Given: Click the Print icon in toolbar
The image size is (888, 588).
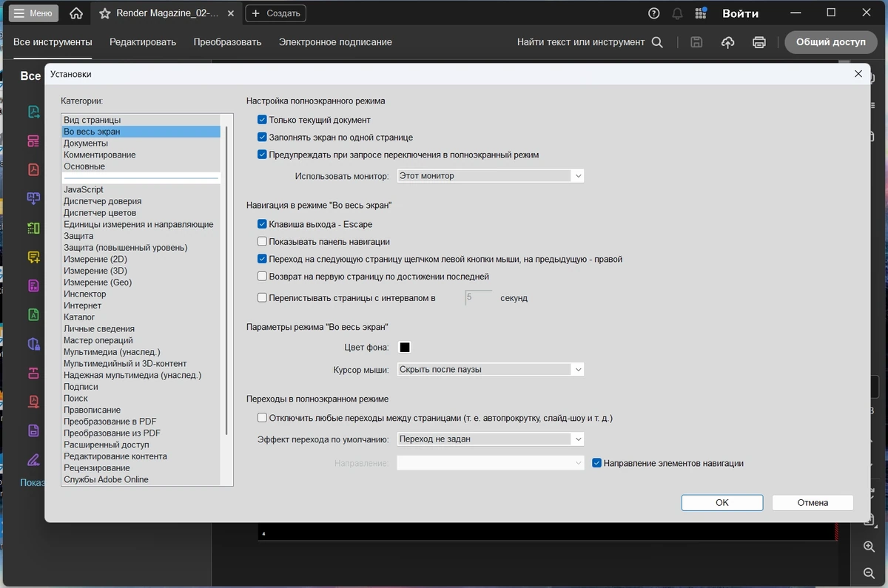Looking at the screenshot, I should click(x=759, y=42).
